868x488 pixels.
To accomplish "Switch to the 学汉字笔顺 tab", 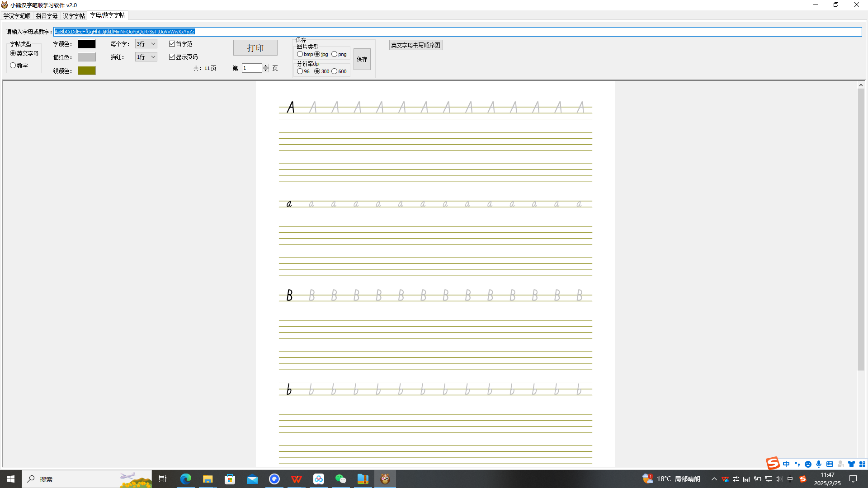I will pos(17,16).
